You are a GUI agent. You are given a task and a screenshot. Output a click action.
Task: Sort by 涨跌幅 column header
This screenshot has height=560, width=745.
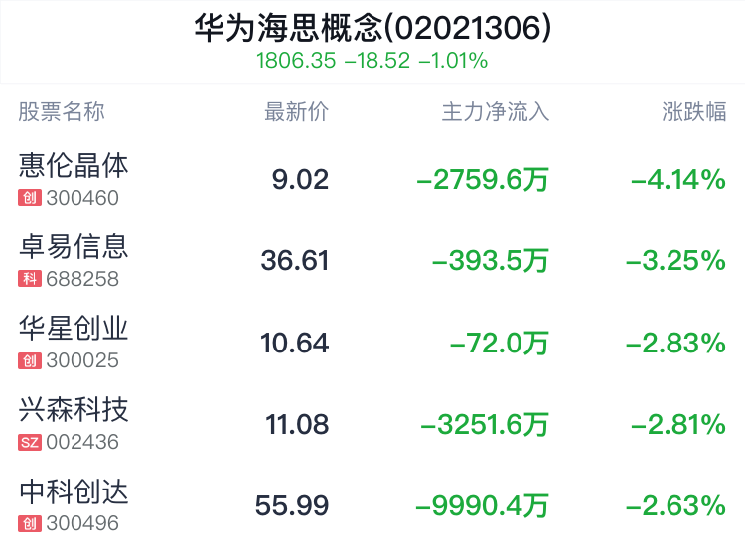coord(694,112)
